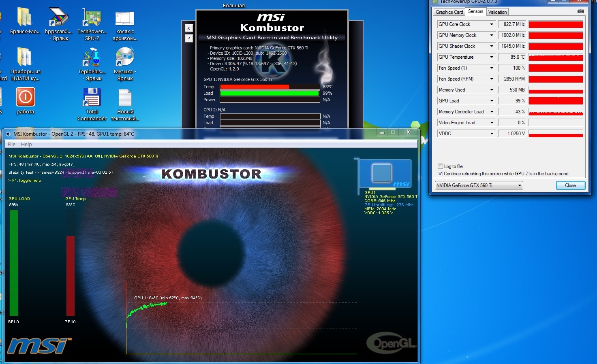Click the 'Primary graphics card: NVIDIA GeForce GTX 560 Ti' line
Screen dimensions: 597x364
point(258,48)
